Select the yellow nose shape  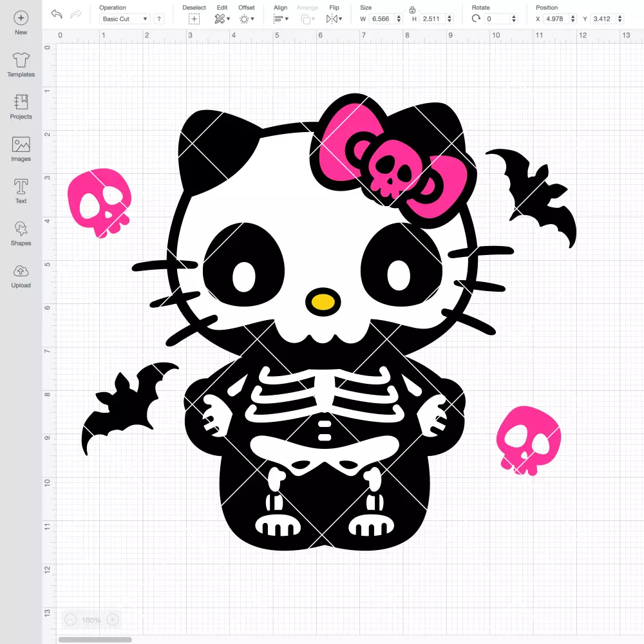(x=323, y=302)
